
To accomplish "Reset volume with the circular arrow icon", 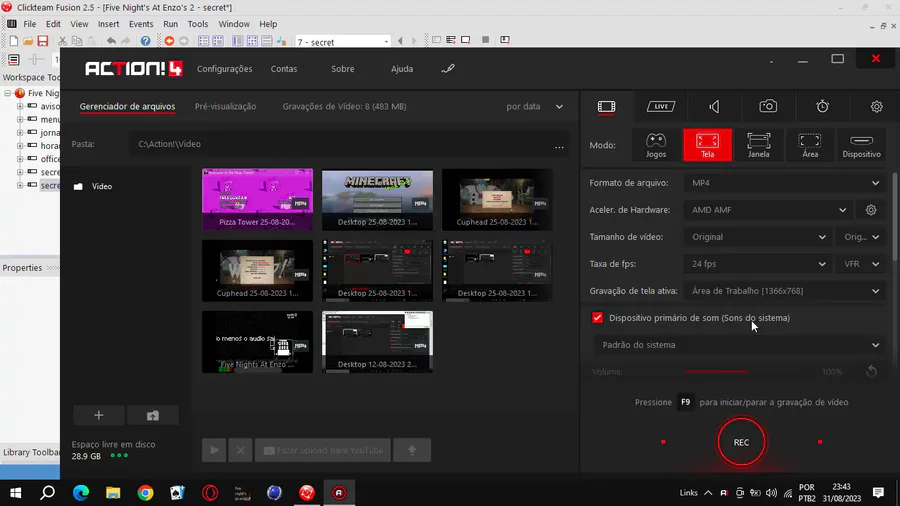I will [871, 372].
